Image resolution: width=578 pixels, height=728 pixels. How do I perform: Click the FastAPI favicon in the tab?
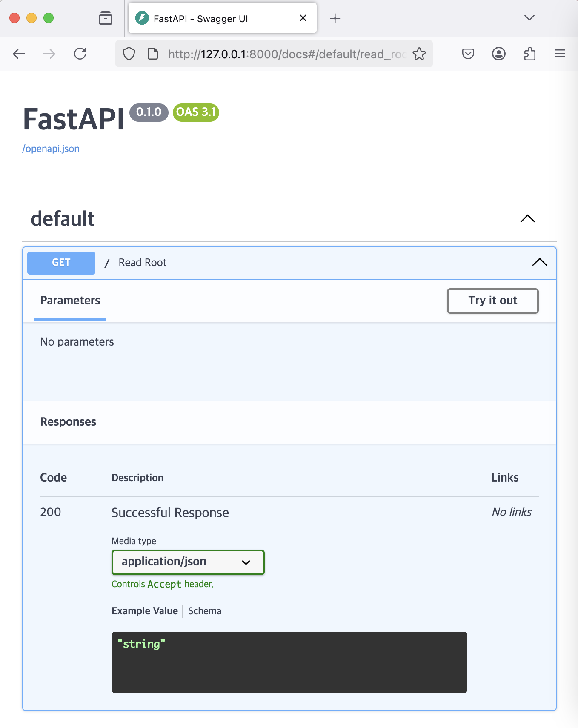pyautogui.click(x=142, y=18)
